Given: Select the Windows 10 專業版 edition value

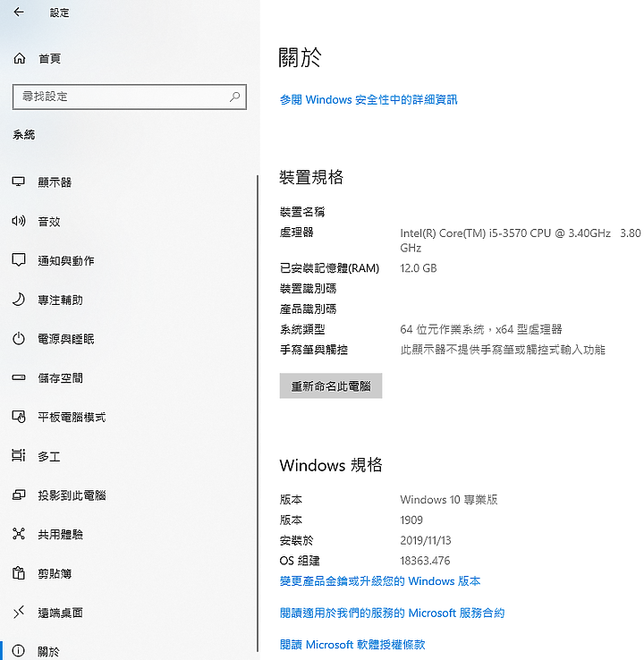Looking at the screenshot, I should click(449, 500).
